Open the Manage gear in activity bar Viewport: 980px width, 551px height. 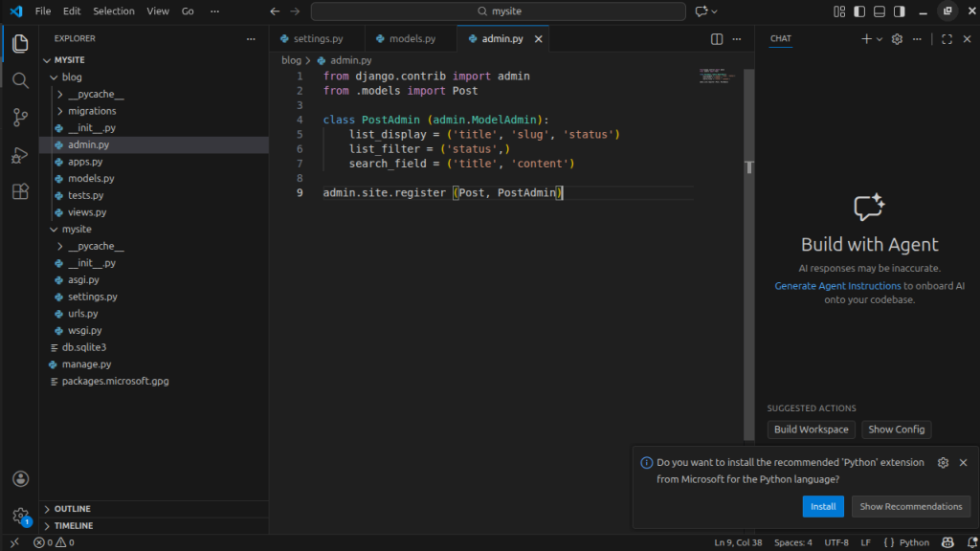[19, 516]
